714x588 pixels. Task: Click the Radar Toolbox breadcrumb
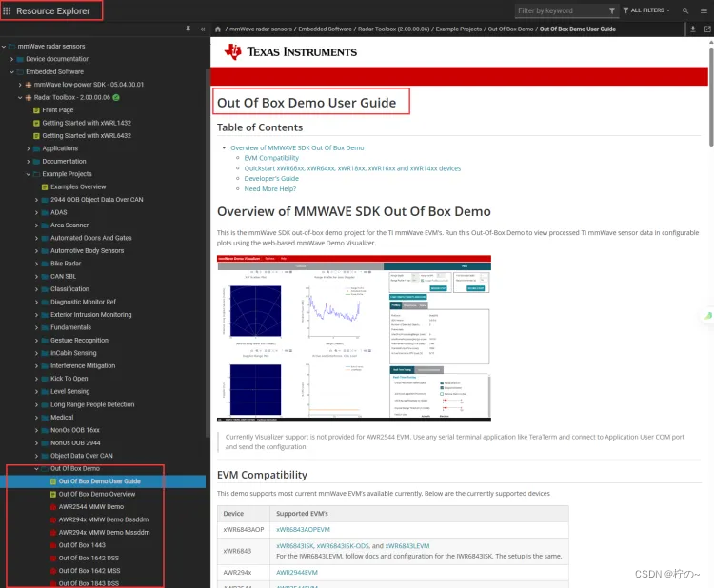tap(393, 29)
